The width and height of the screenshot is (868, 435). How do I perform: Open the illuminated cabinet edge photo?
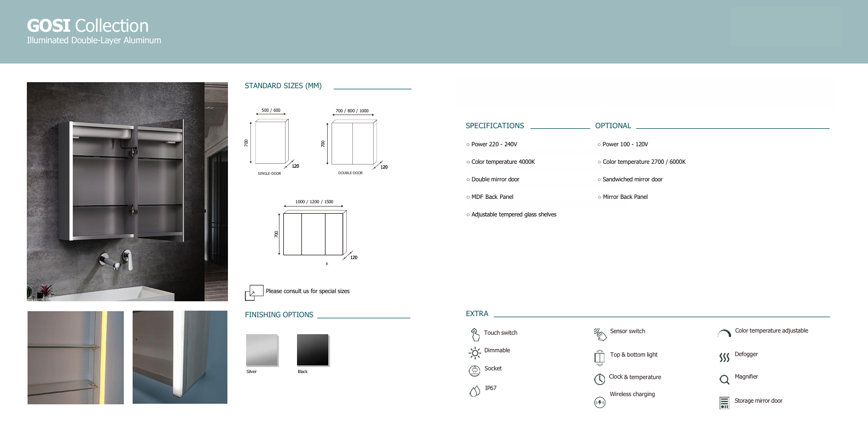coord(180,357)
